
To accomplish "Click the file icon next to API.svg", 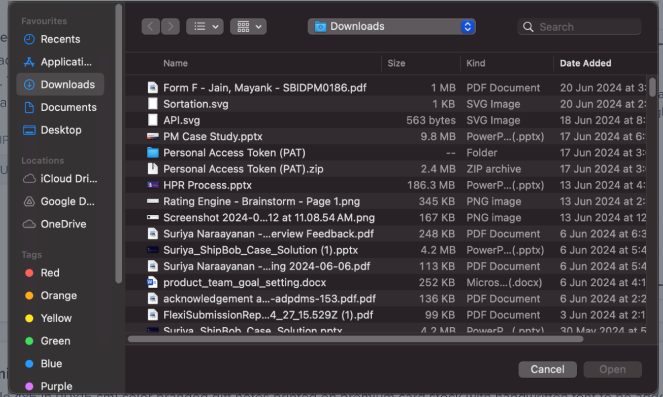I will (x=153, y=120).
